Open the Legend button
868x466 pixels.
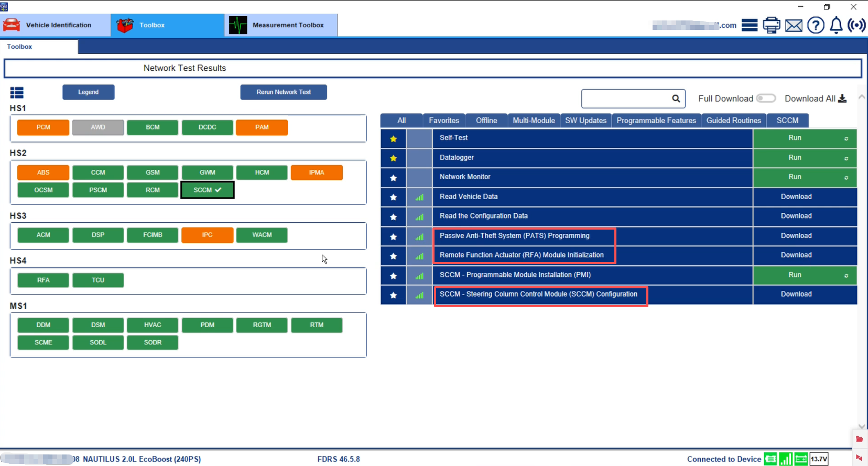88,92
